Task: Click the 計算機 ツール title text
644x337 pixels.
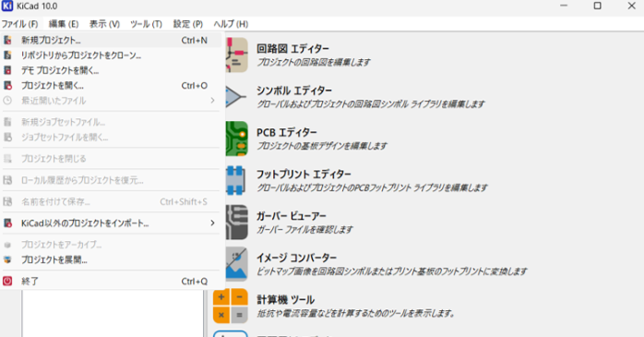Action: (285, 300)
